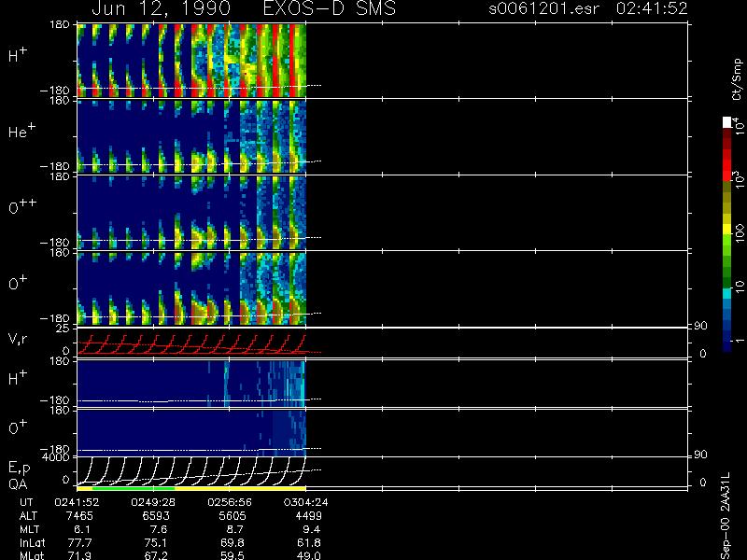Click the top H+ spectrogram color data
Viewport: 747px width, 560px height.
coord(191,61)
